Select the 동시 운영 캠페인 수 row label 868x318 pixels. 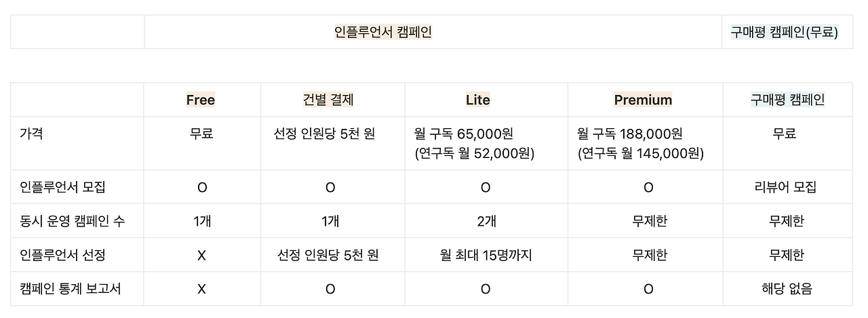click(x=77, y=221)
